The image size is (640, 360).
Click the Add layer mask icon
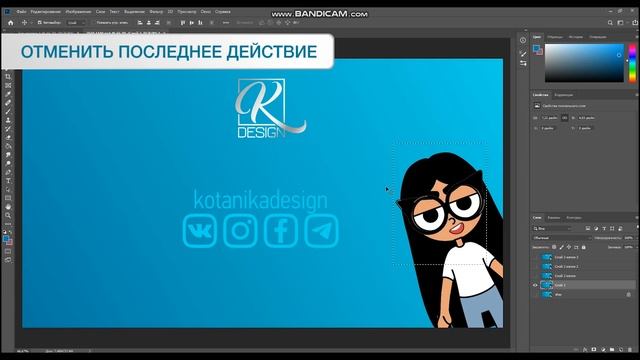(594, 350)
